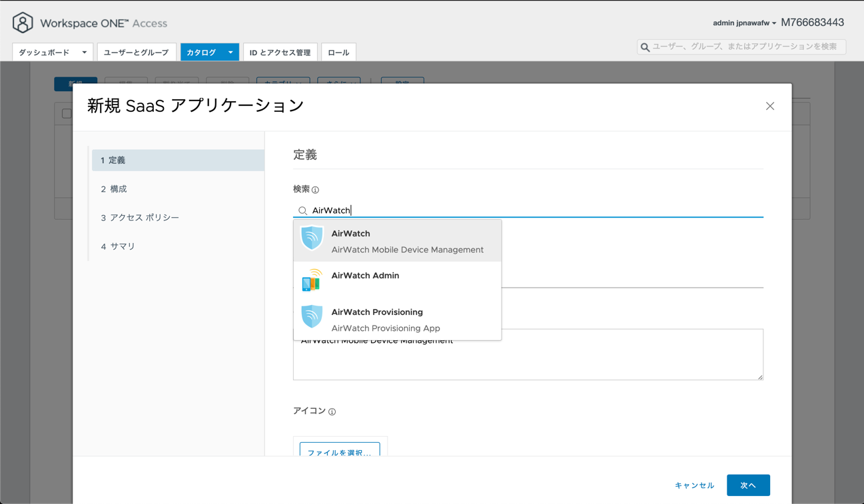Image resolution: width=864 pixels, height=504 pixels.
Task: Click the AirWatch Provisioning shield icon
Action: 312,318
